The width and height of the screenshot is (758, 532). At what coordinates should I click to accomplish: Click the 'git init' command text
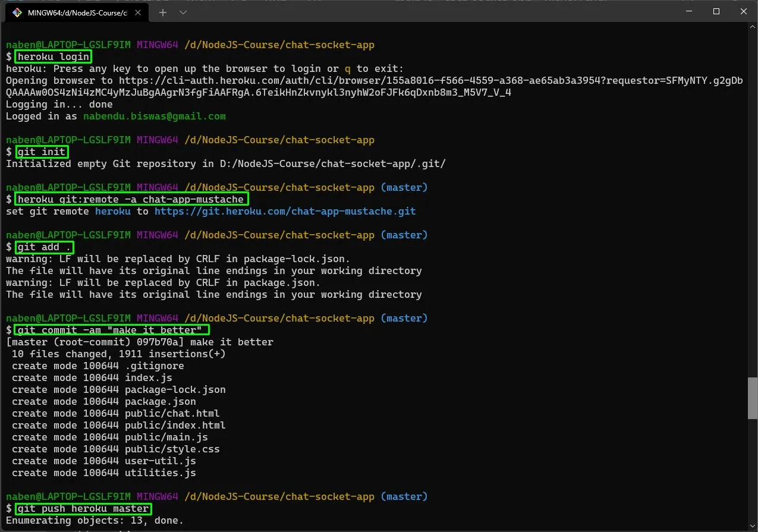point(42,152)
